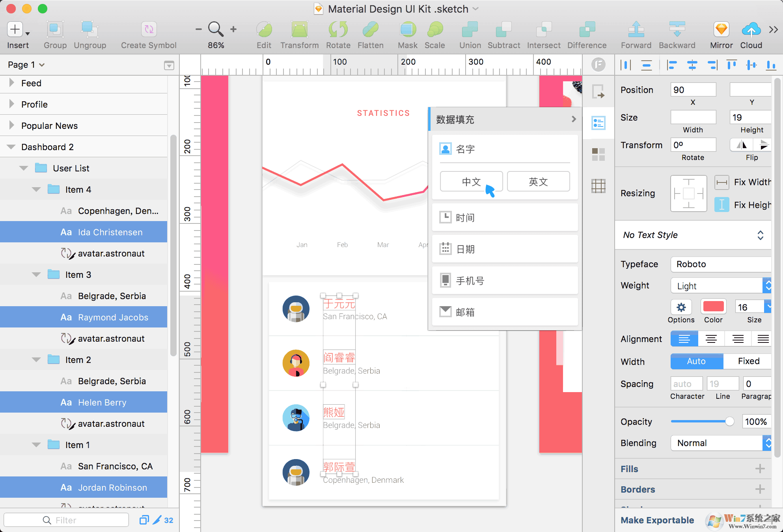This screenshot has height=532, width=783.
Task: Toggle Fix Width resizing option
Action: click(721, 182)
